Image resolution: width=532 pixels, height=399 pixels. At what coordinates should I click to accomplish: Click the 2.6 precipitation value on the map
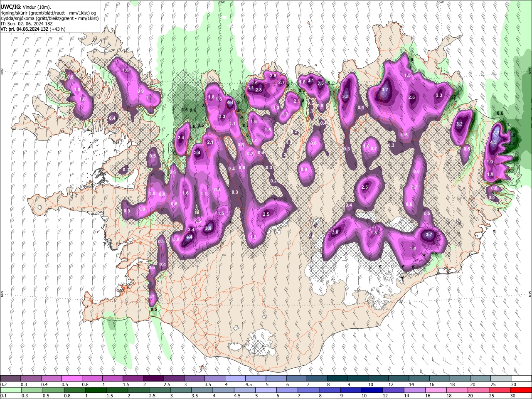(x=255, y=83)
